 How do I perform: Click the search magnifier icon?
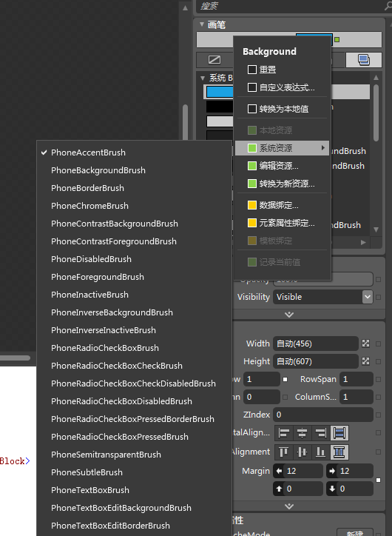(x=388, y=6)
